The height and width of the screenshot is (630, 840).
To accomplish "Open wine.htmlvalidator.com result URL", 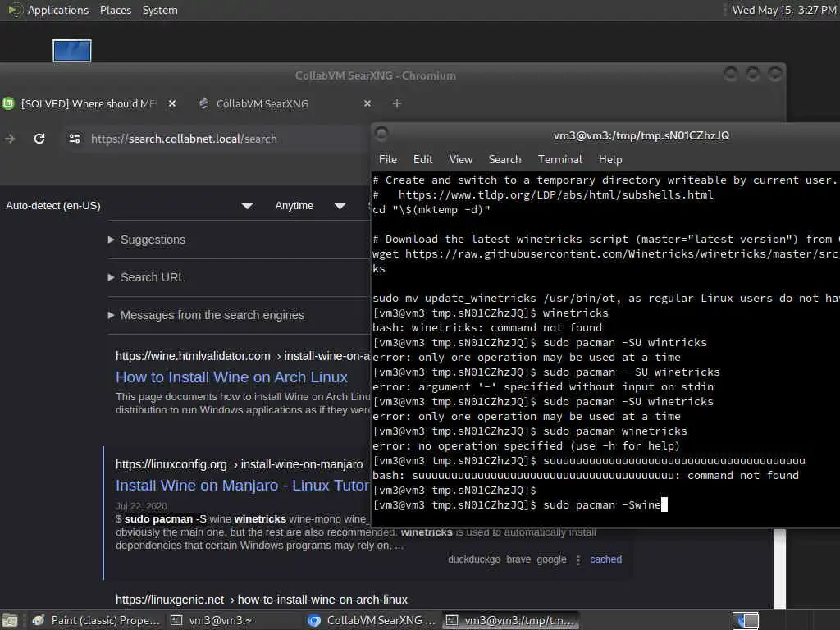I will click(243, 356).
